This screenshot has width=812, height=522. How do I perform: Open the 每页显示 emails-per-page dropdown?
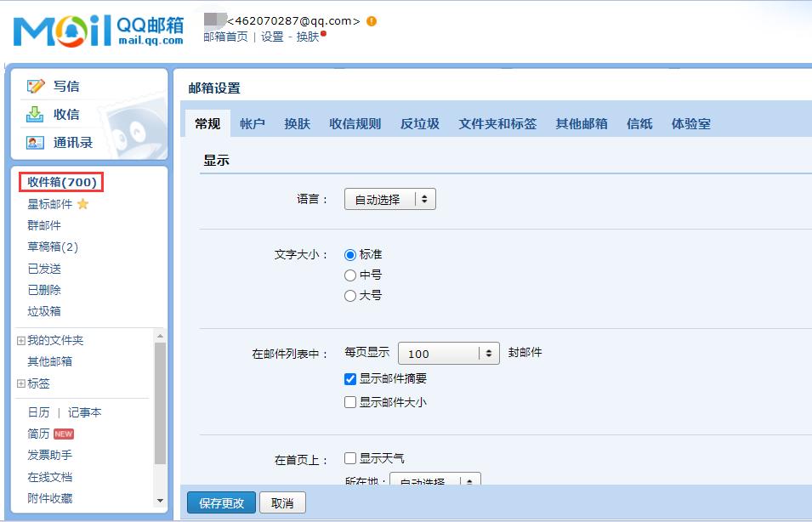coord(449,352)
